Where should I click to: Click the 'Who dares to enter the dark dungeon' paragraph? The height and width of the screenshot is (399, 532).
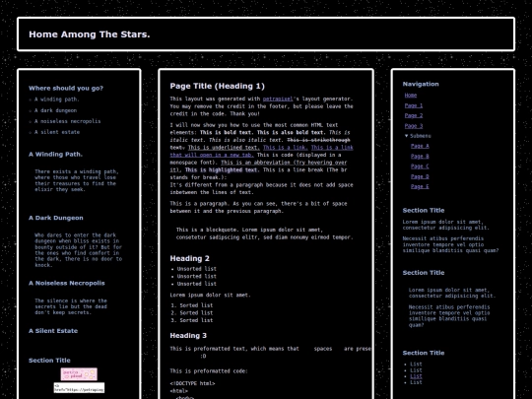78,250
